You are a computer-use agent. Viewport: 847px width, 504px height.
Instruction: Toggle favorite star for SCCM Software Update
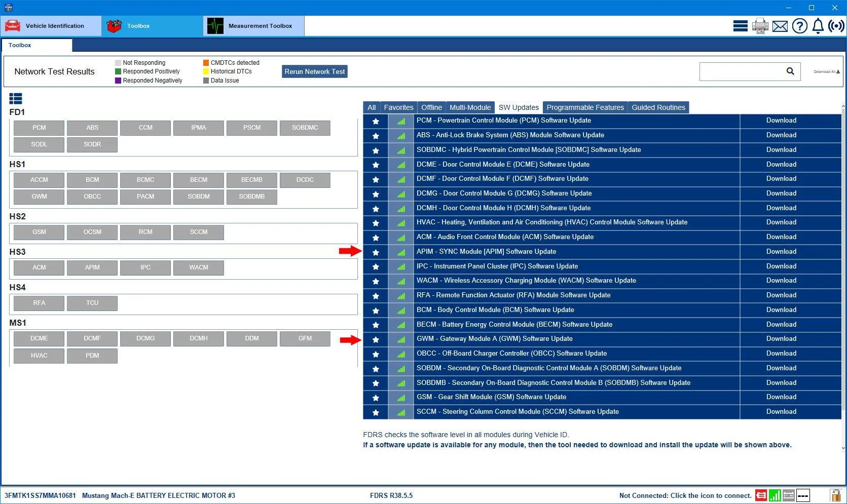(x=376, y=412)
